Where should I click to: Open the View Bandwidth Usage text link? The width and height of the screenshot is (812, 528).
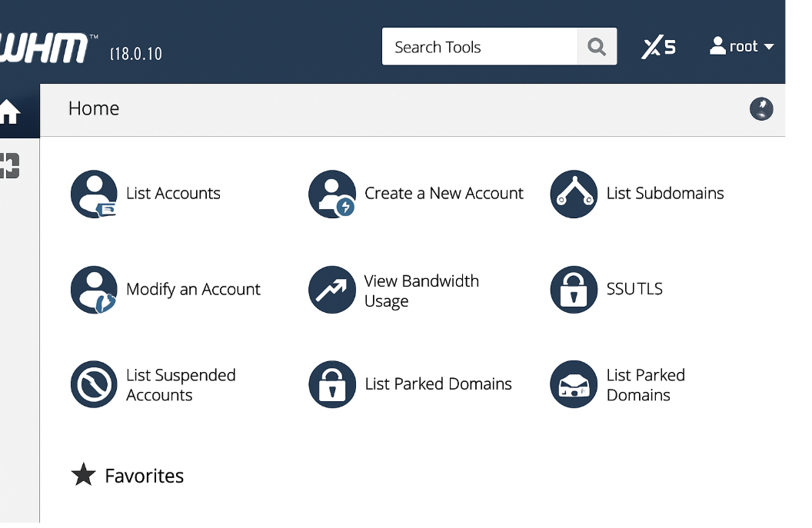click(x=421, y=291)
